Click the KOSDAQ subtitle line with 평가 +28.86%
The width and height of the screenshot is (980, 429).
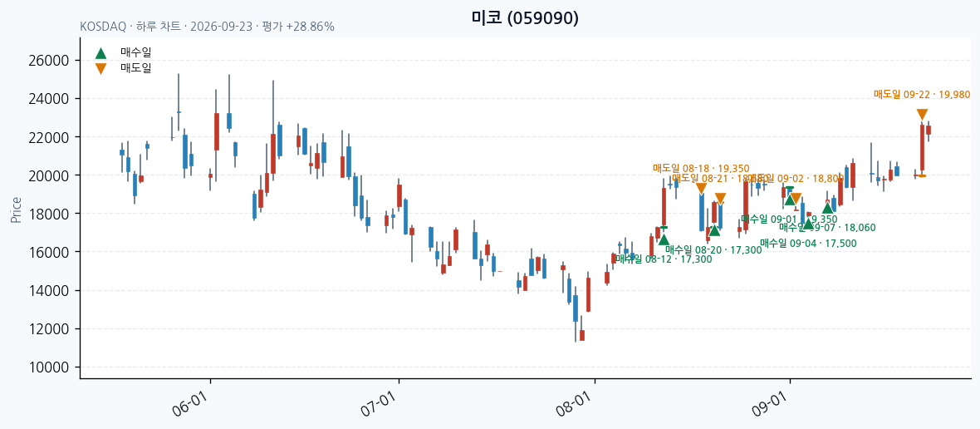(x=208, y=27)
